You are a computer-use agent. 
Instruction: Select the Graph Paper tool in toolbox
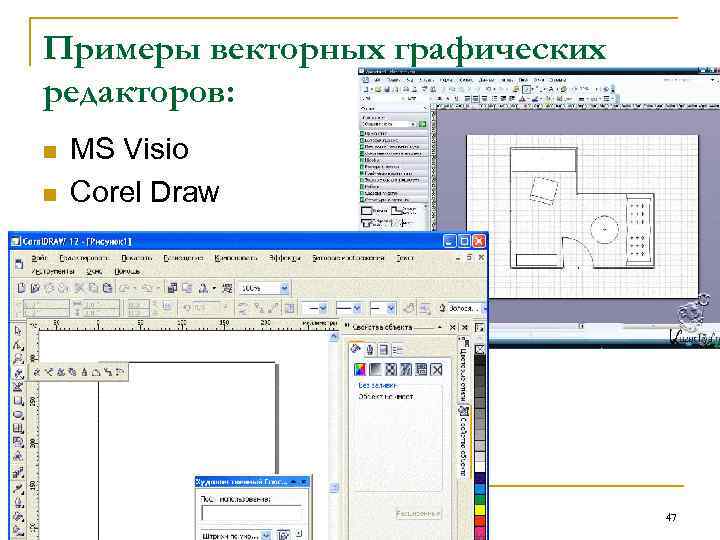pyautogui.click(x=18, y=428)
